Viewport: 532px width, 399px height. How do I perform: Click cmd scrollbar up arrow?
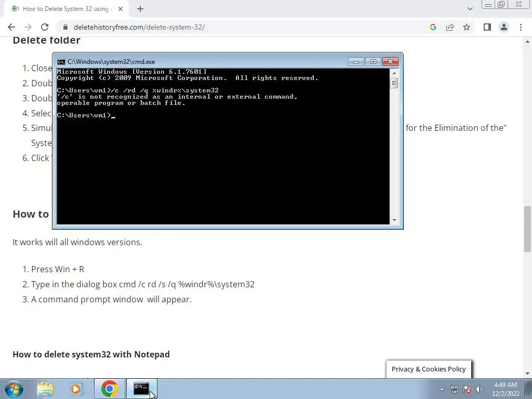click(x=394, y=73)
